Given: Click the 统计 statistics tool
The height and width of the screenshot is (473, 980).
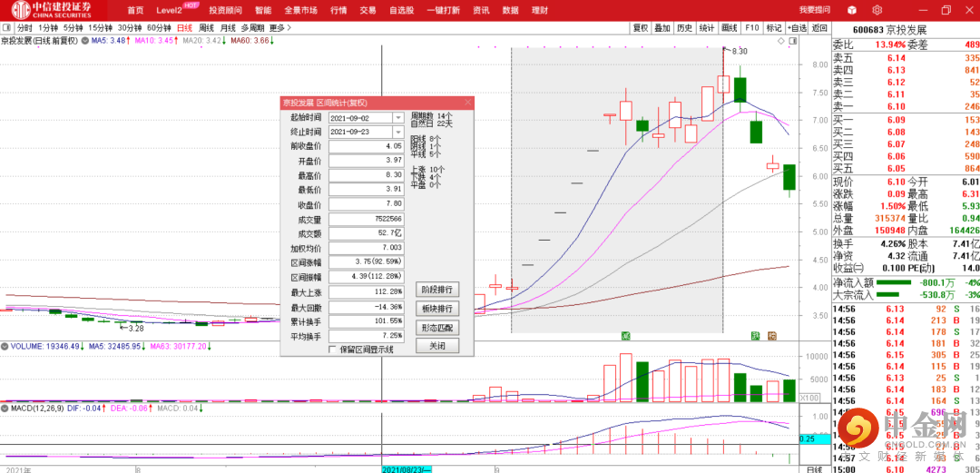Looking at the screenshot, I should (707, 28).
